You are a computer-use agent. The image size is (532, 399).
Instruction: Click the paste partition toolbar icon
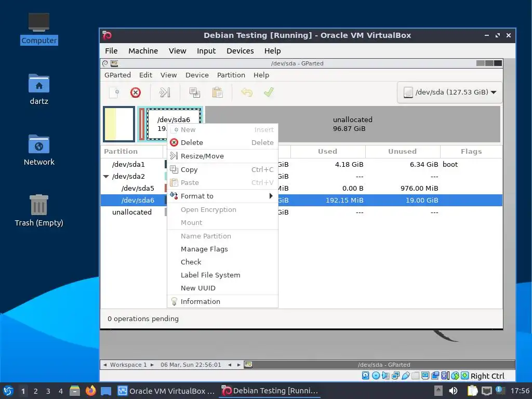pyautogui.click(x=217, y=92)
